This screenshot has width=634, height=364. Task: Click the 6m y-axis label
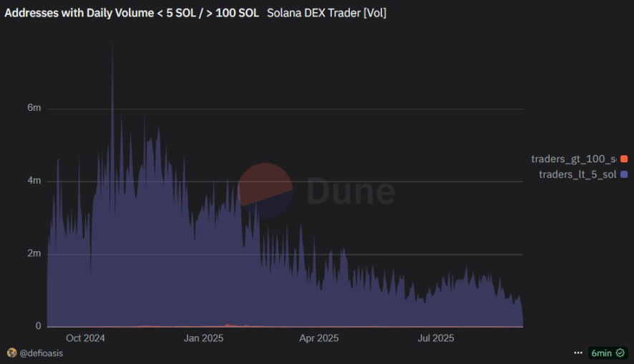pos(34,108)
